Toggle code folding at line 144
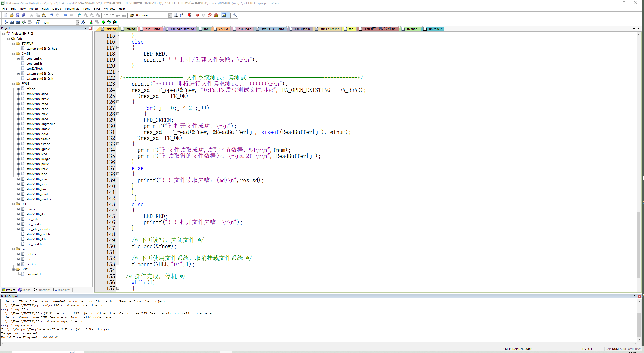This screenshot has width=644, height=353. point(118,210)
